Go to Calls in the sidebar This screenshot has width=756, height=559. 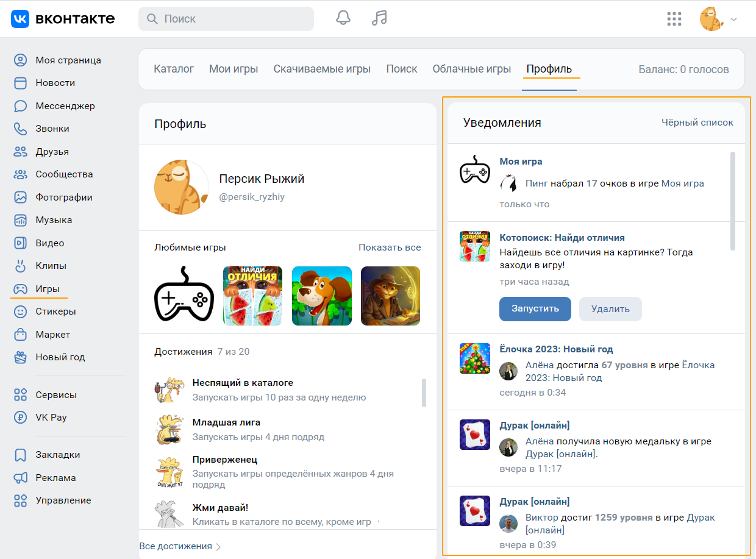pyautogui.click(x=52, y=129)
